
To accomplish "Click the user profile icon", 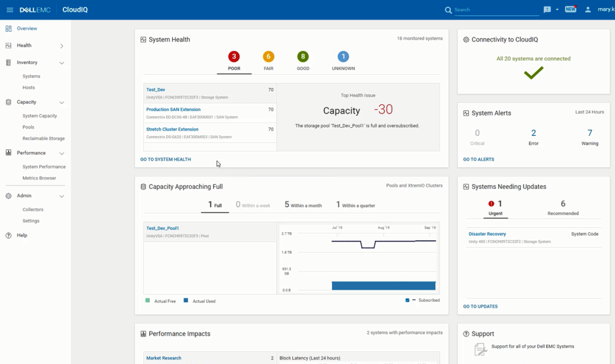I will pyautogui.click(x=588, y=9).
